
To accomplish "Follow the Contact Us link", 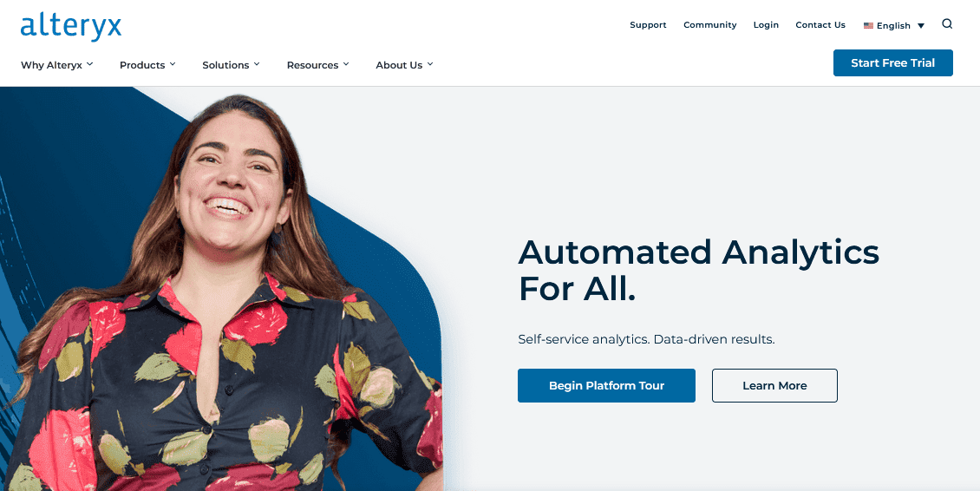I will 820,25.
